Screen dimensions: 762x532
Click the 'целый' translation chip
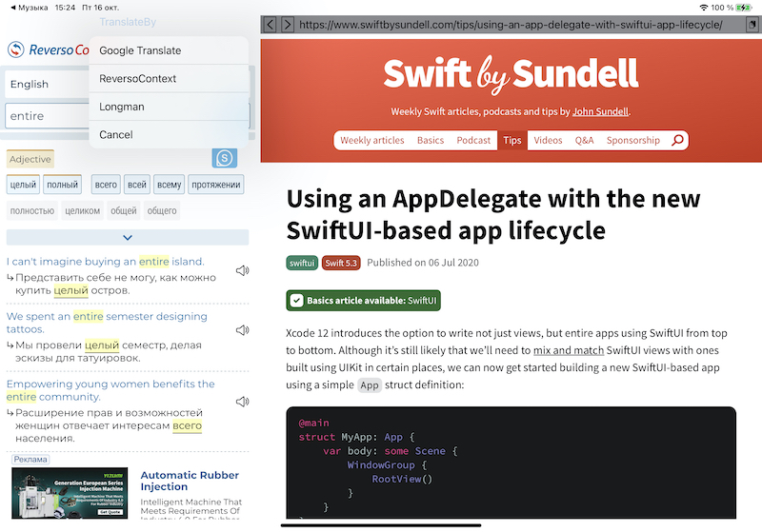pos(23,185)
